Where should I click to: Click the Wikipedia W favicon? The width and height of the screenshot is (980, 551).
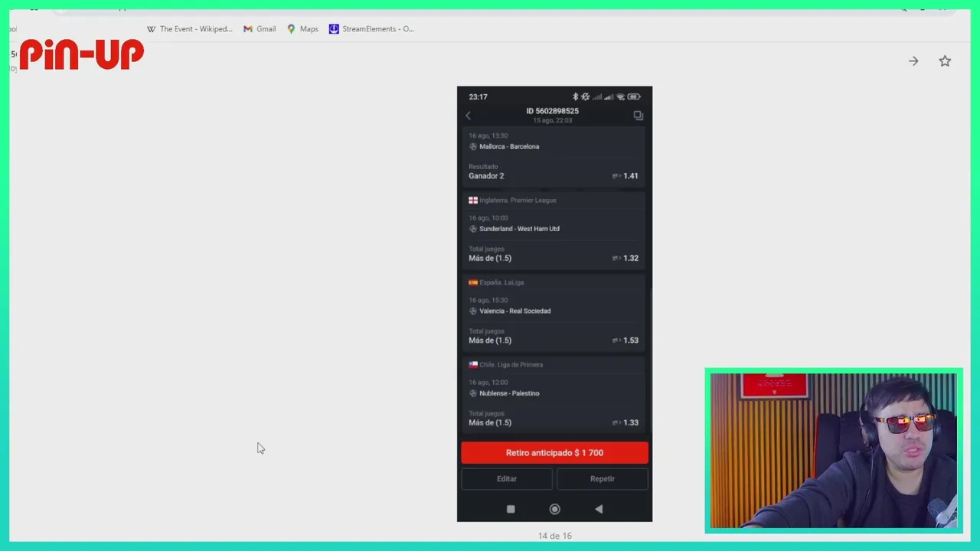tap(151, 29)
